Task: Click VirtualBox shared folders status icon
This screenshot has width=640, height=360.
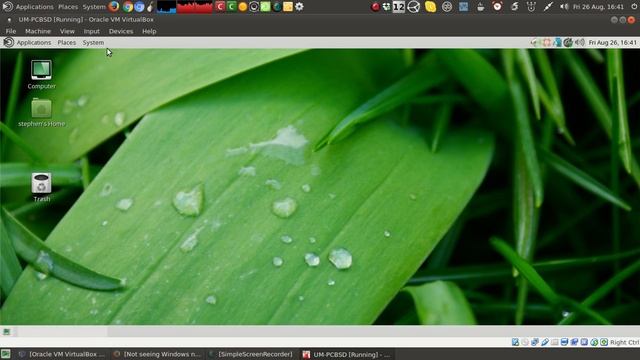Action: pos(555,342)
